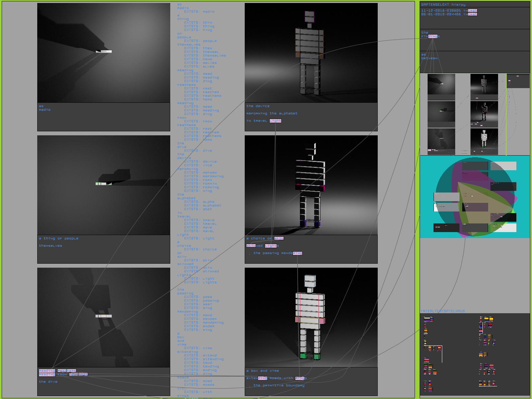Select the large image captioned "as radio"
The width and height of the screenshot is (532, 399).
104,53
